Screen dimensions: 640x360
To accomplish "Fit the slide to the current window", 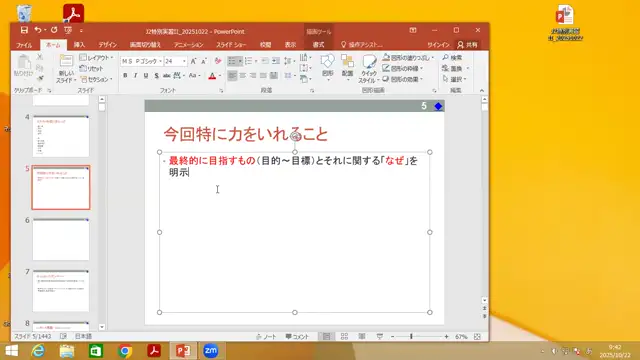I will 477,336.
